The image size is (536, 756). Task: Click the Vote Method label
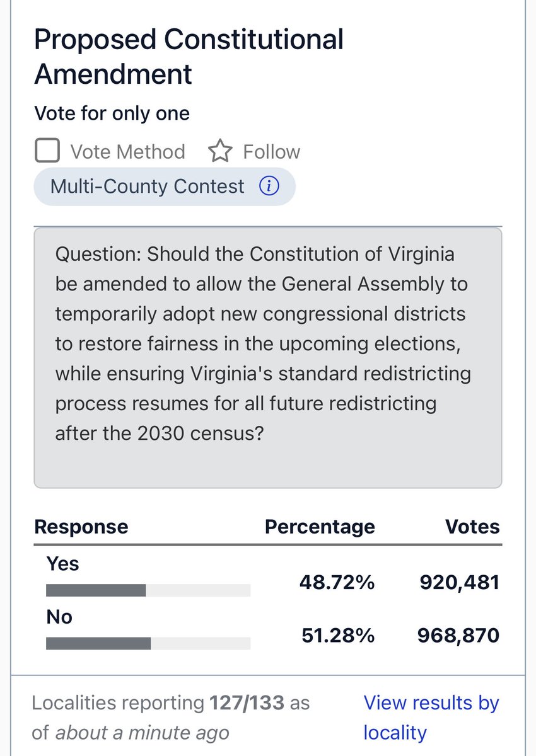(x=127, y=152)
